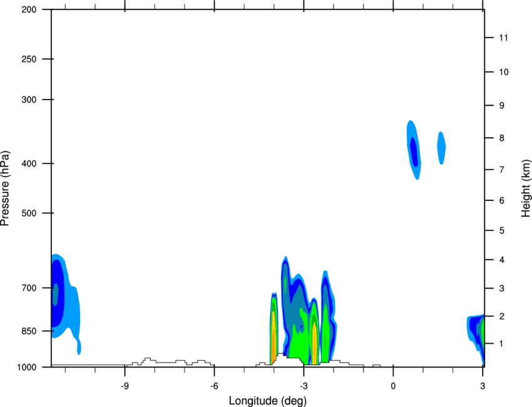The width and height of the screenshot is (532, 407).
Task: Click longitude tick label -3
Action: tap(304, 386)
